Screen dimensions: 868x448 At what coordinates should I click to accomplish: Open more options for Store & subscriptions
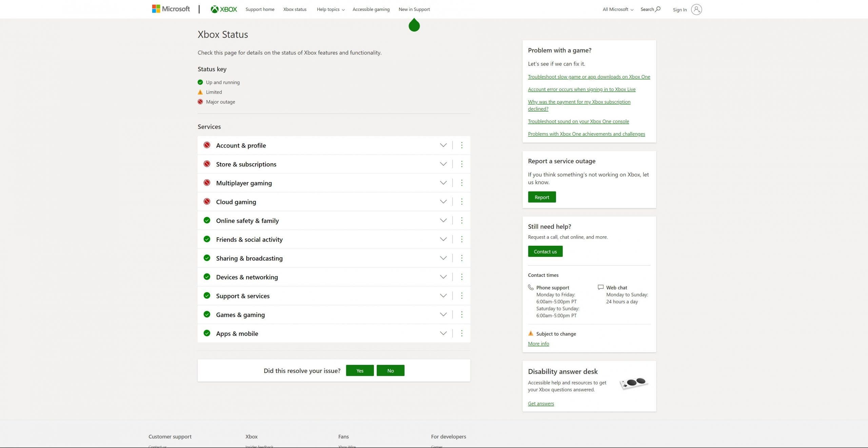coord(461,164)
